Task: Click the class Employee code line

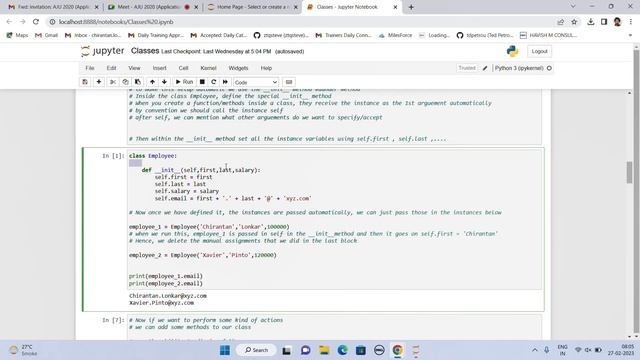Action: (153, 156)
